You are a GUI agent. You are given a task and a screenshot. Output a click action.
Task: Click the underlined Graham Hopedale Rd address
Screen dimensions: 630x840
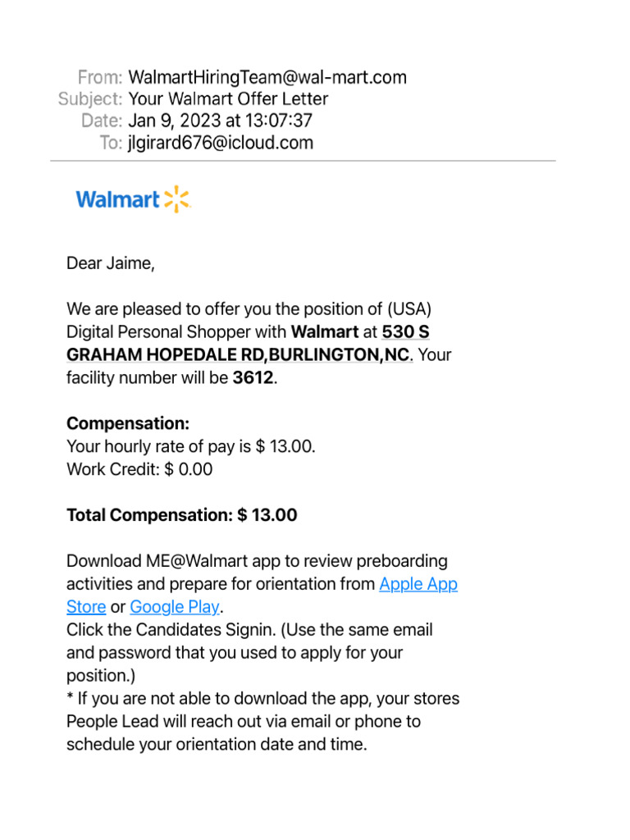pos(237,355)
